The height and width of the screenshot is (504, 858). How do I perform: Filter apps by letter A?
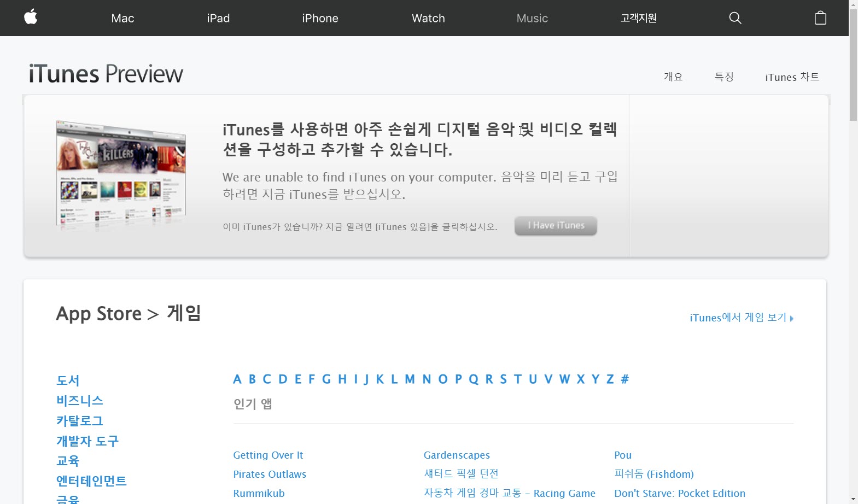(x=237, y=379)
